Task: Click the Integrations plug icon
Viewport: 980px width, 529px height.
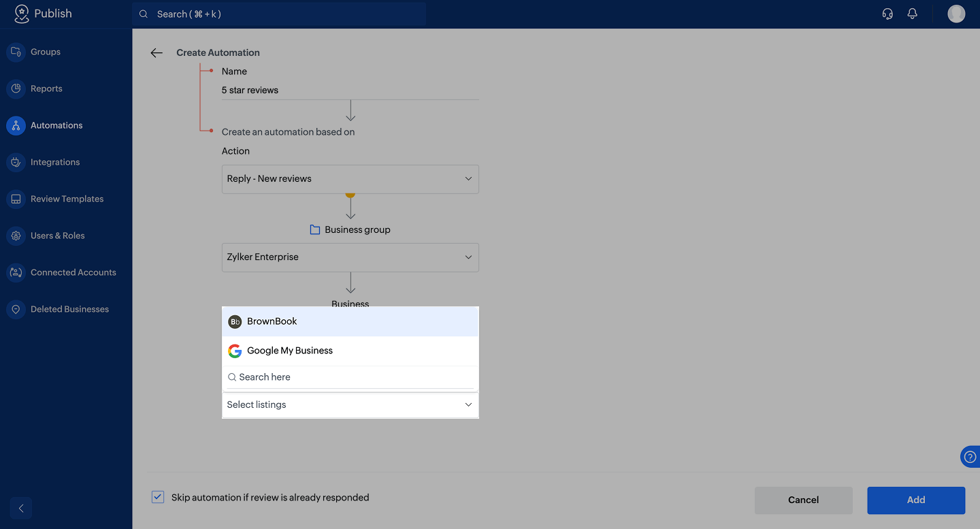Action: click(16, 162)
